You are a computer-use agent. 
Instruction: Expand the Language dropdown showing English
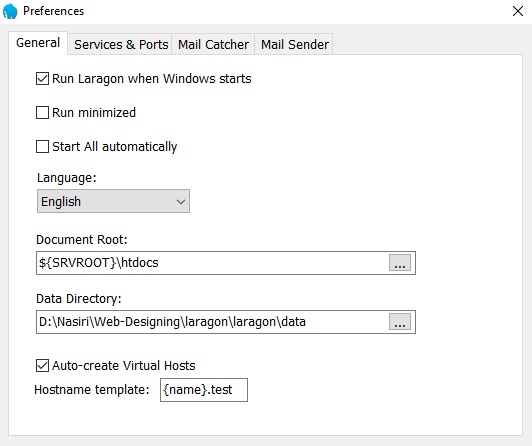pos(113,201)
